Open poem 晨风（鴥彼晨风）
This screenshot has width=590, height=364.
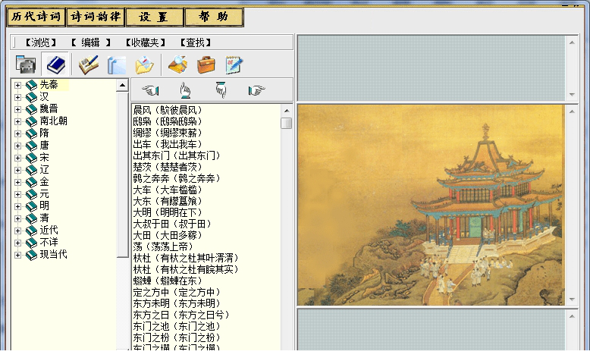[x=168, y=110]
